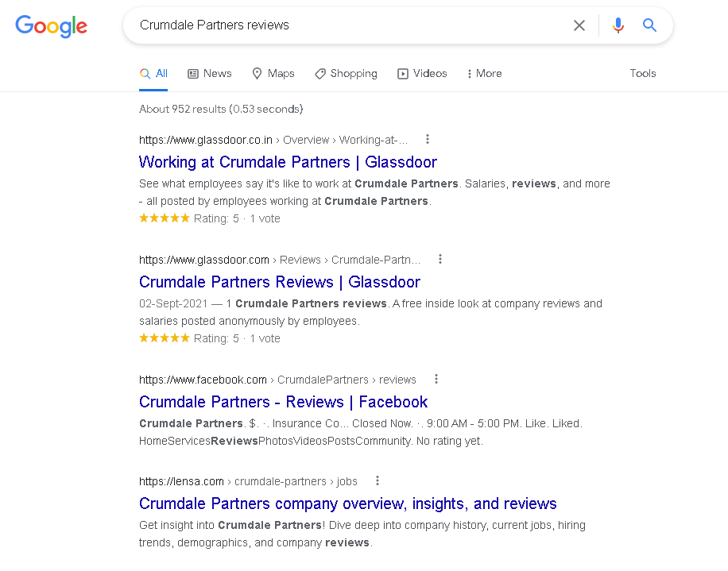This screenshot has height=571, width=728.
Task: Start voice search with microphone icon
Action: click(618, 25)
